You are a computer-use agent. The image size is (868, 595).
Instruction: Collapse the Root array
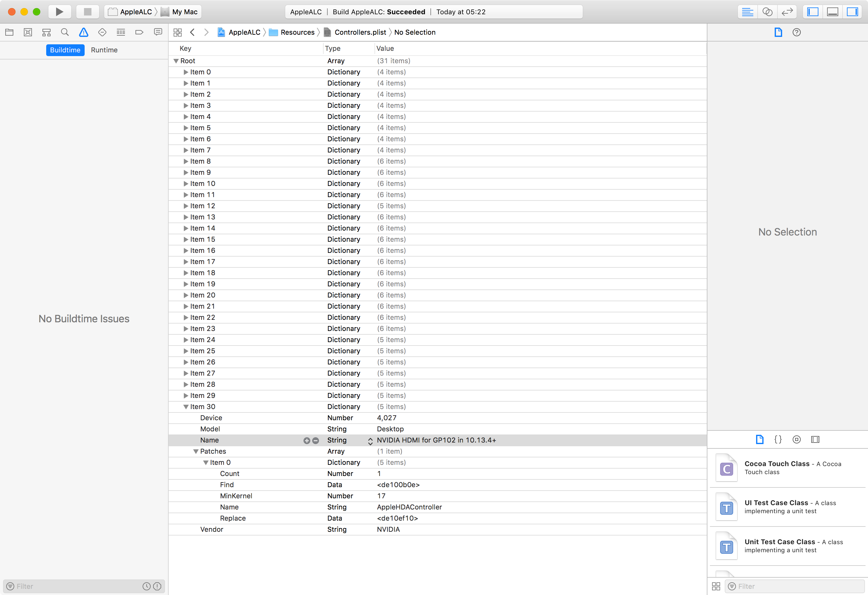(x=176, y=61)
